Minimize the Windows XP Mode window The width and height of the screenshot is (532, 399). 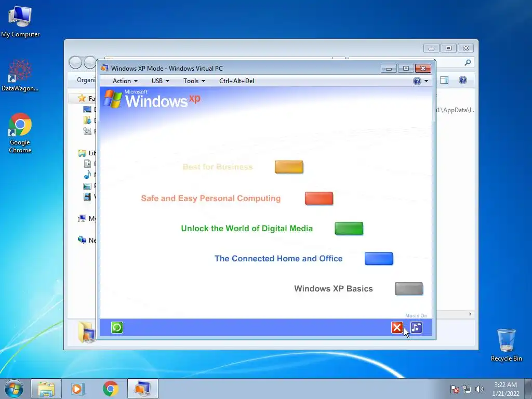click(389, 69)
